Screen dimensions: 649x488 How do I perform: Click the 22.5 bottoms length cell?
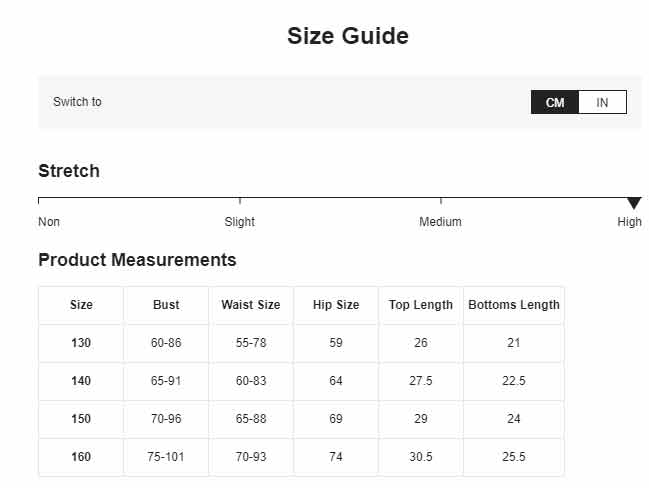514,381
